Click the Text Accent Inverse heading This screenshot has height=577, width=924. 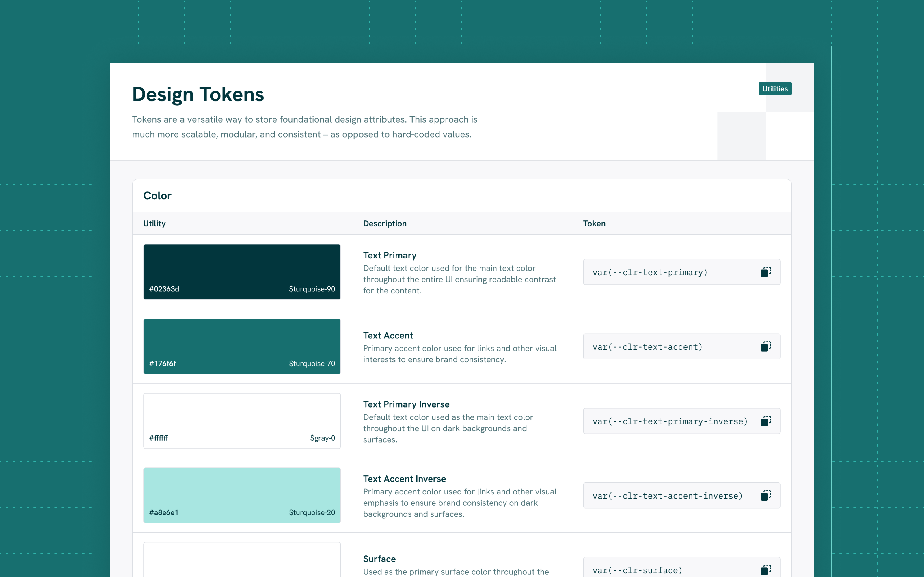click(404, 479)
